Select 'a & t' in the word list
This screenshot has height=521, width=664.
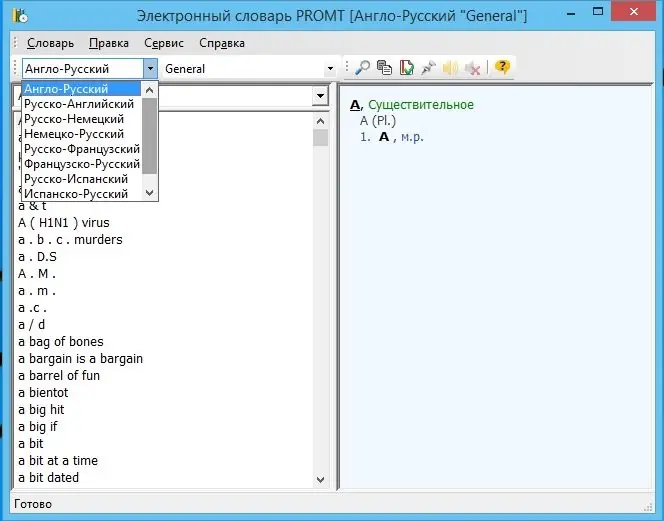(x=32, y=206)
